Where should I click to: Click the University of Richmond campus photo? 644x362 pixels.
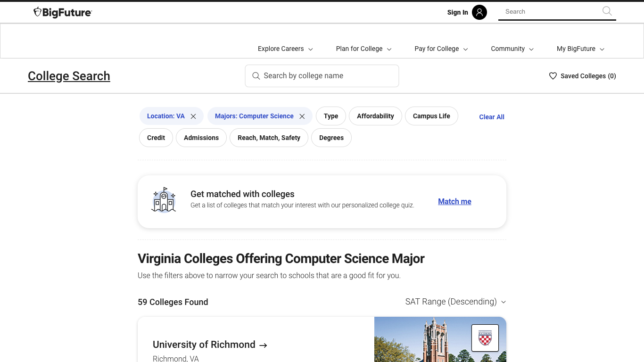[440, 339]
